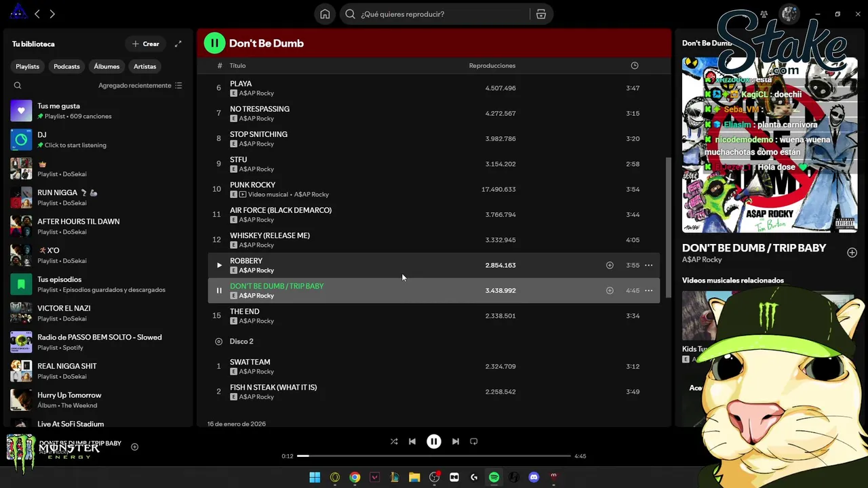This screenshot has width=868, height=488.
Task: Filter library by Playlists
Action: point(28,66)
